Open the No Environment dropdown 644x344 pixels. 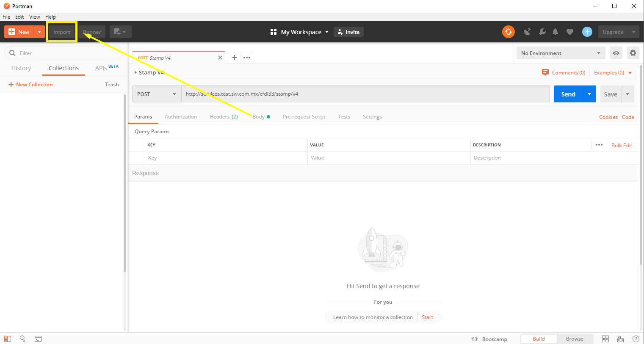pyautogui.click(x=560, y=52)
